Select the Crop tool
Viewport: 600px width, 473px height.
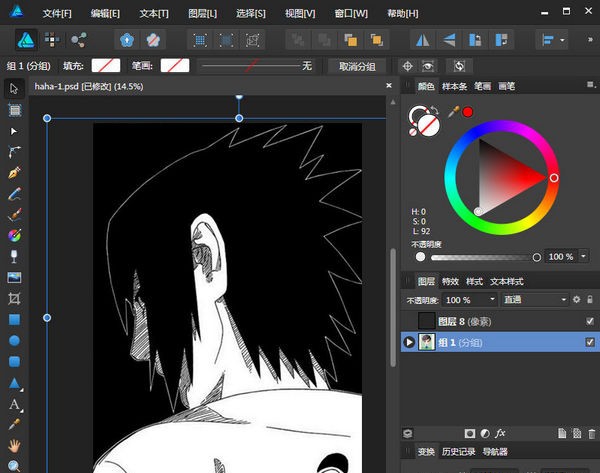(14, 298)
